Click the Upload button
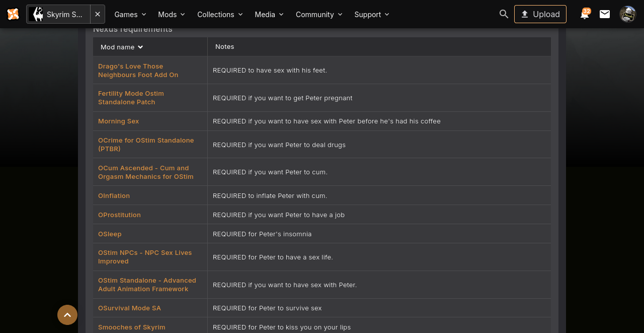Screen dimensions: 644x333 point(540,14)
